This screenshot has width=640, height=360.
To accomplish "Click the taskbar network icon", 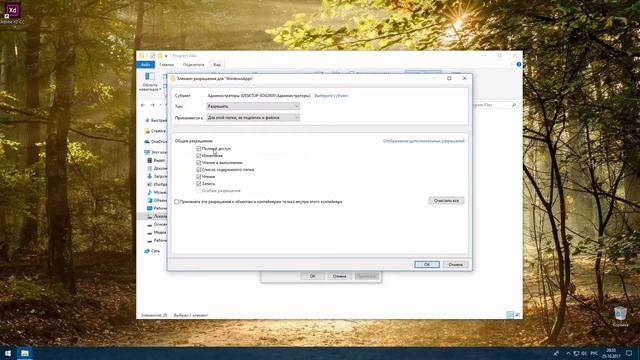I will (576, 353).
